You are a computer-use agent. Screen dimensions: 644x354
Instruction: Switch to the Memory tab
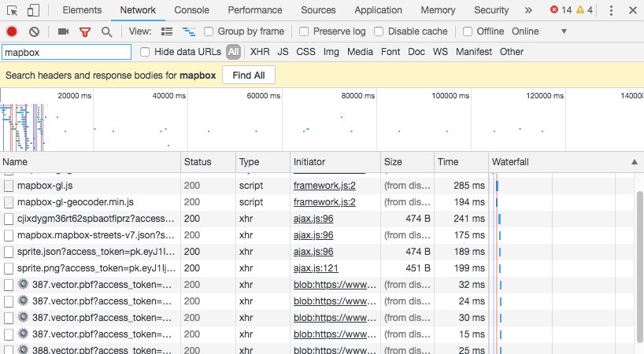(438, 10)
